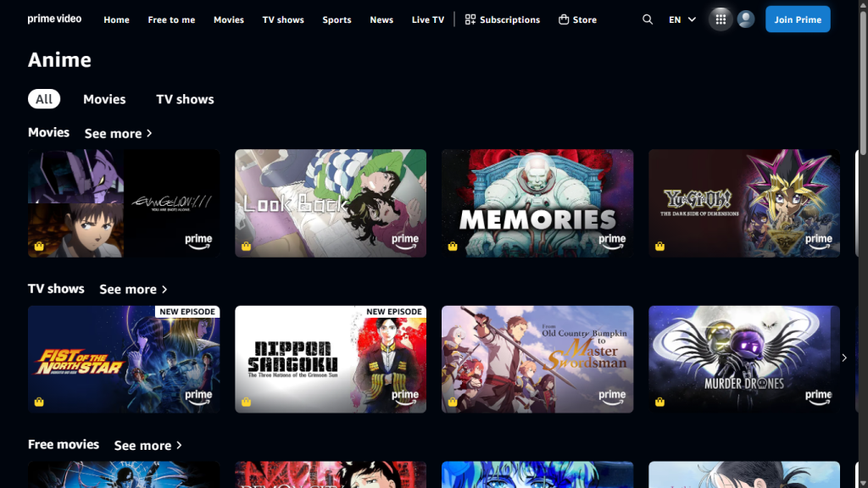Open Evangelion You Are (Not) Alone thumbnail
This screenshot has width=868, height=488.
124,203
